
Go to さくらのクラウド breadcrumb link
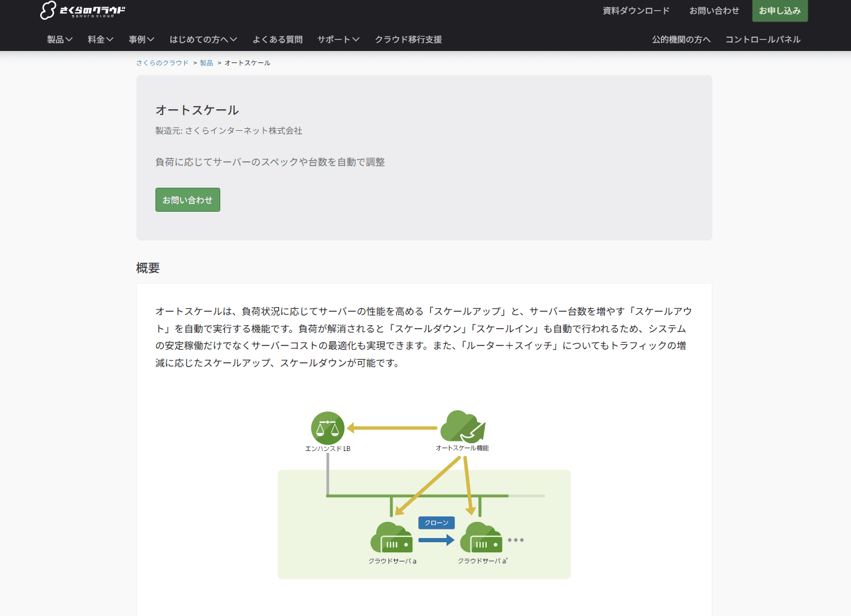162,63
